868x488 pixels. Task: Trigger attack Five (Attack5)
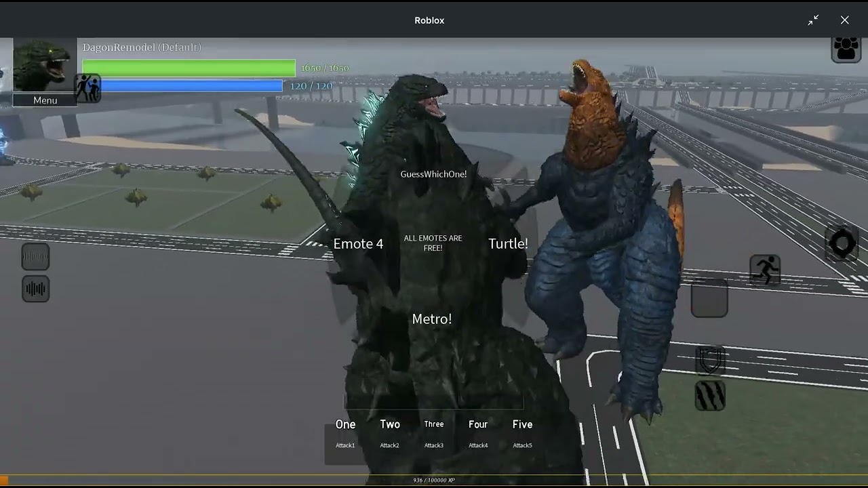coord(522,434)
